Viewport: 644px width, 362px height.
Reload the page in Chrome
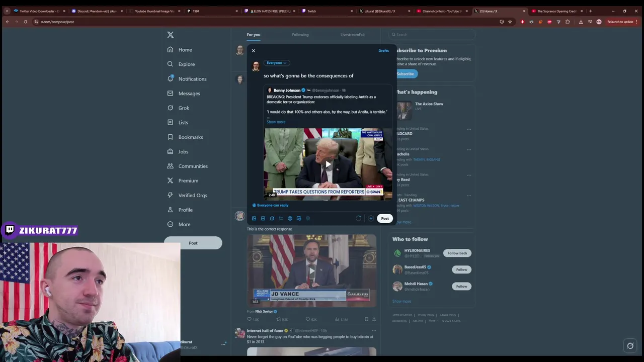(x=25, y=22)
